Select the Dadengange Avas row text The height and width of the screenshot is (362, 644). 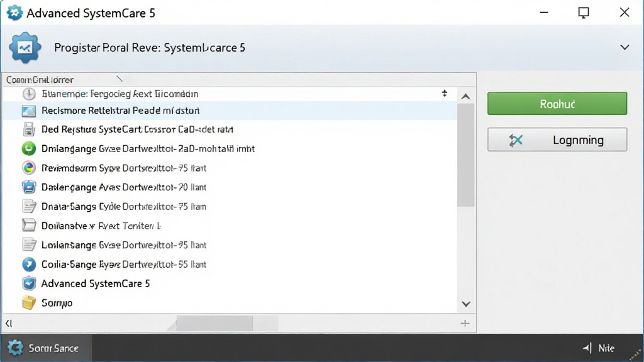click(124, 187)
